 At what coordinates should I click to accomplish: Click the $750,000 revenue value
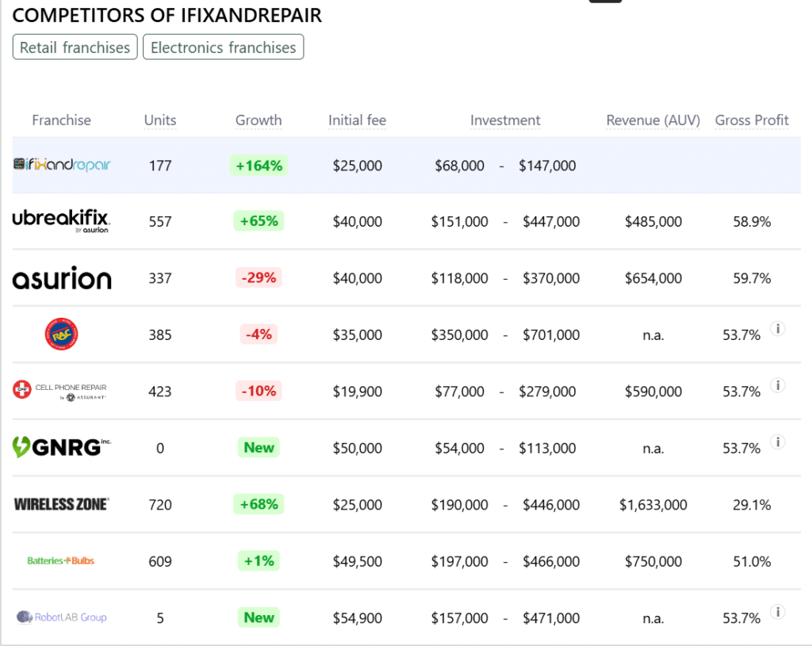[x=653, y=561]
